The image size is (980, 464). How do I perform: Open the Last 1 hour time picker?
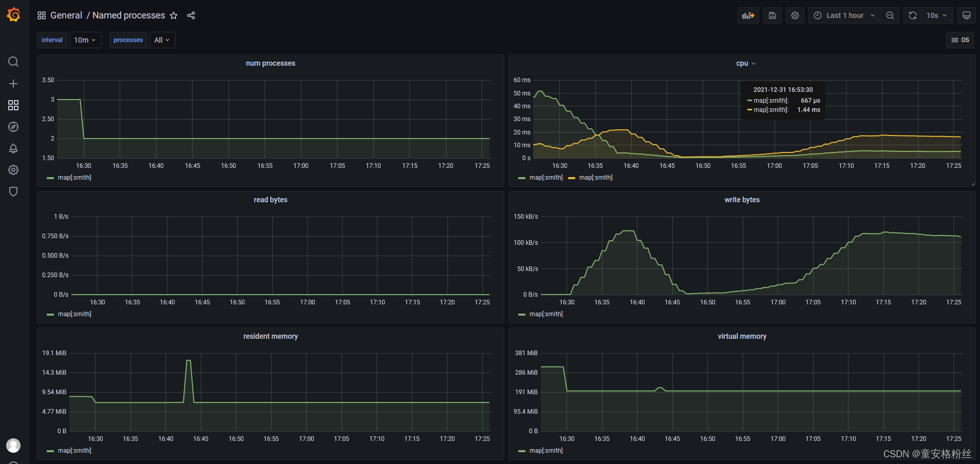click(844, 15)
